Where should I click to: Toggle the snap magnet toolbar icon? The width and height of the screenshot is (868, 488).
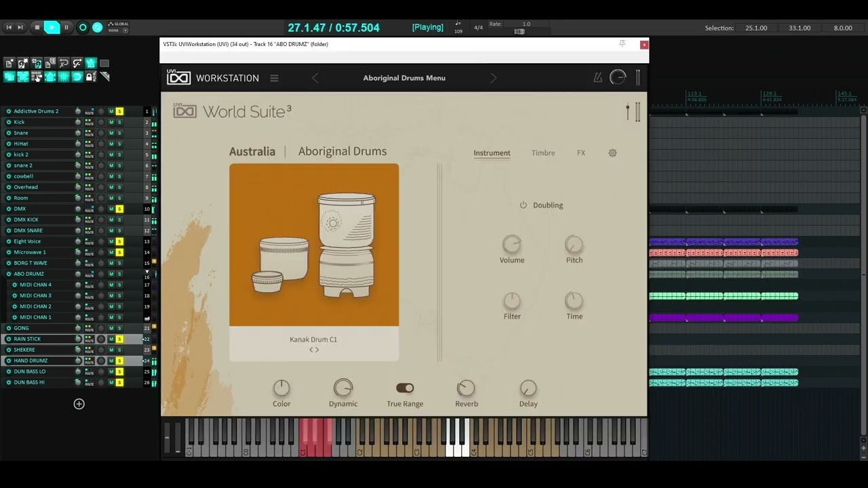click(77, 77)
